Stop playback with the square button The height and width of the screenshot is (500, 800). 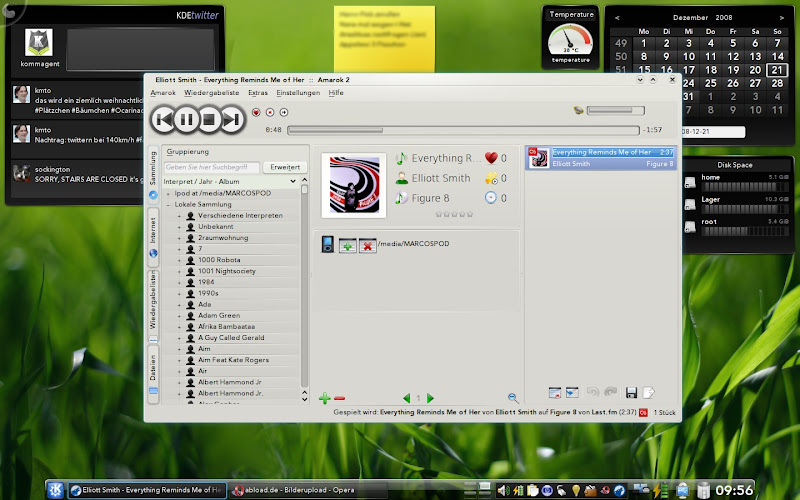coord(209,119)
